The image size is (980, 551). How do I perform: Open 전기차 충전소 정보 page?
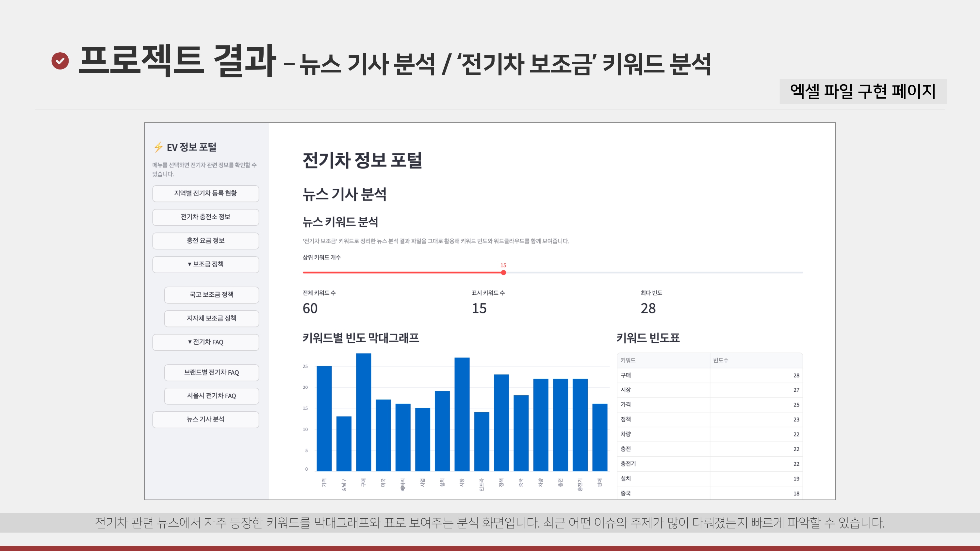[x=205, y=217]
